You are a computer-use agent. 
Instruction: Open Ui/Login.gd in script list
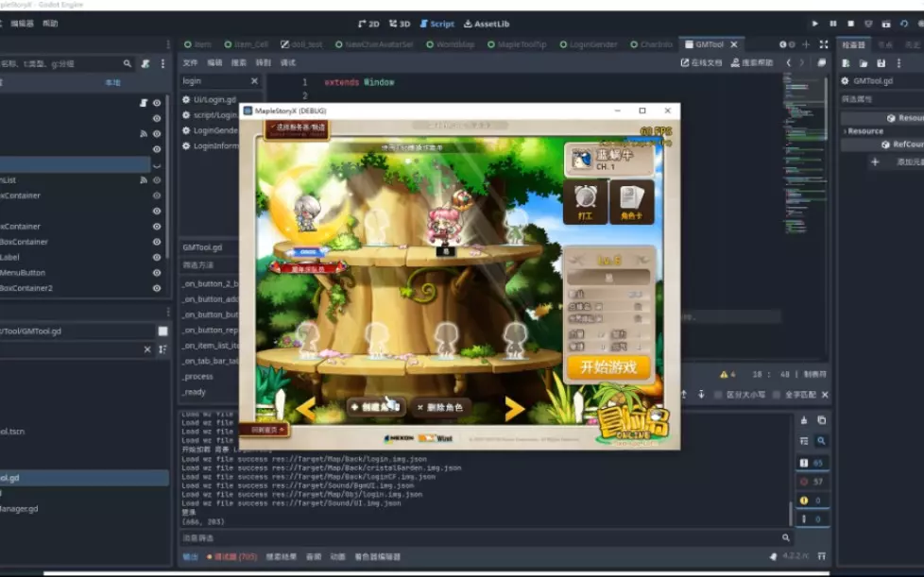coord(209,99)
